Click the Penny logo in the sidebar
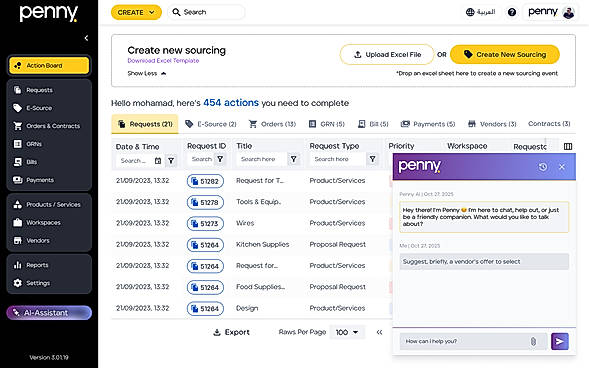This screenshot has width=589, height=368. (x=49, y=13)
